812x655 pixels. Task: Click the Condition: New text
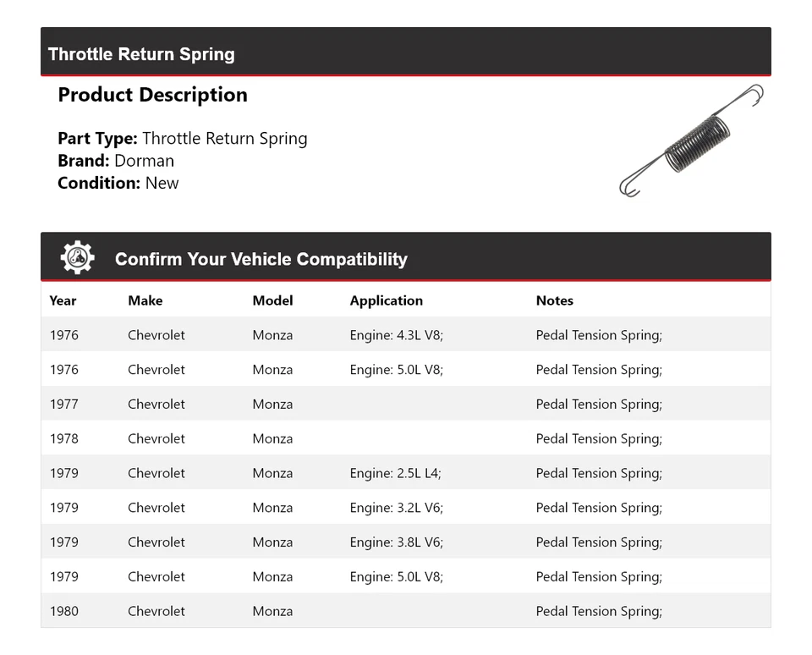click(118, 183)
